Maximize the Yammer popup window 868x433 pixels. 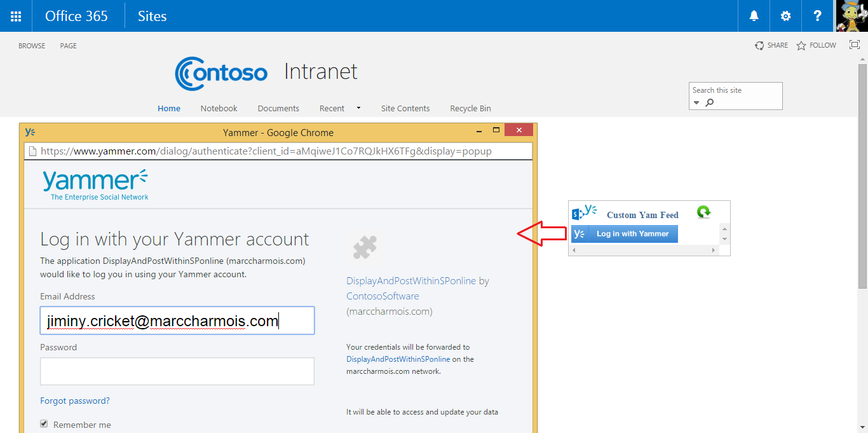[x=497, y=130]
